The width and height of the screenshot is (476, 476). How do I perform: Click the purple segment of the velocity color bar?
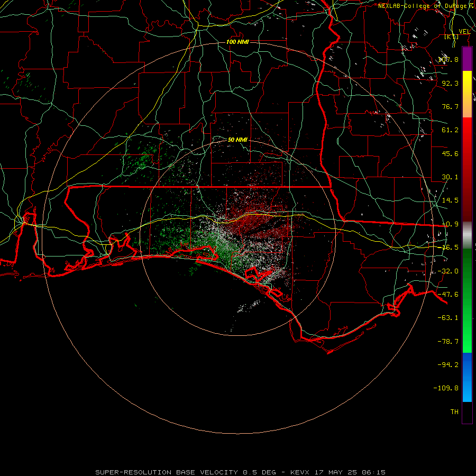(x=467, y=59)
